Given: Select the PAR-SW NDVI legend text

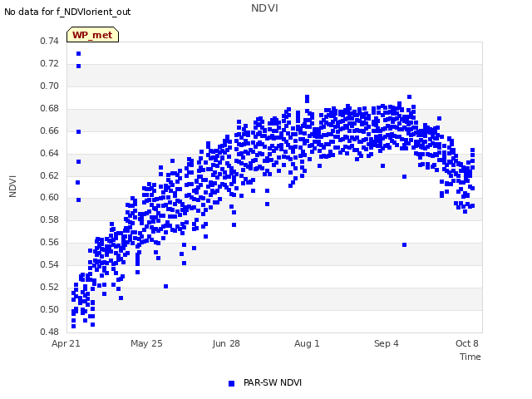Looking at the screenshot, I should click(x=273, y=382).
